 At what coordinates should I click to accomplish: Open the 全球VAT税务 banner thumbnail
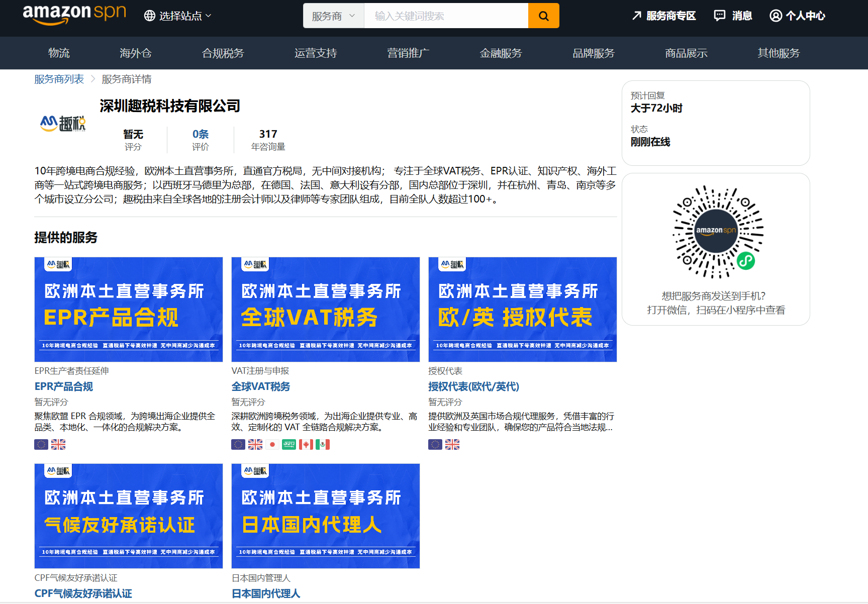pos(325,310)
